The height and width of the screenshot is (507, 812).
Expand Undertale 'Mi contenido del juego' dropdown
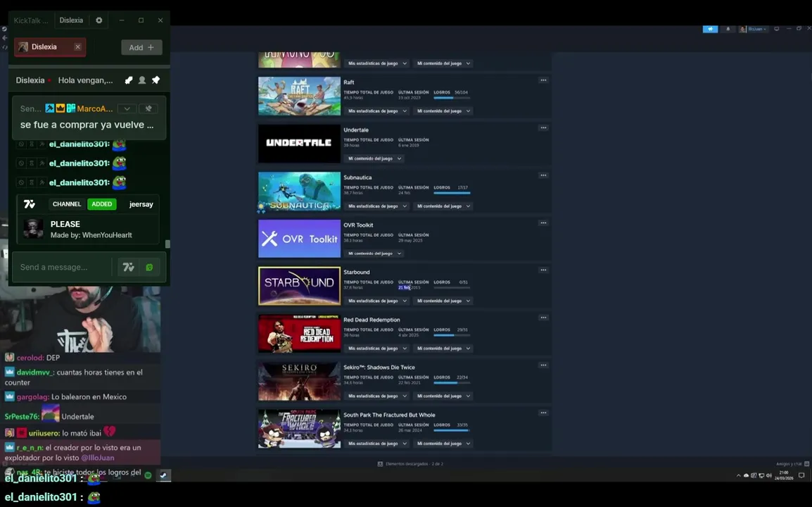tap(374, 158)
